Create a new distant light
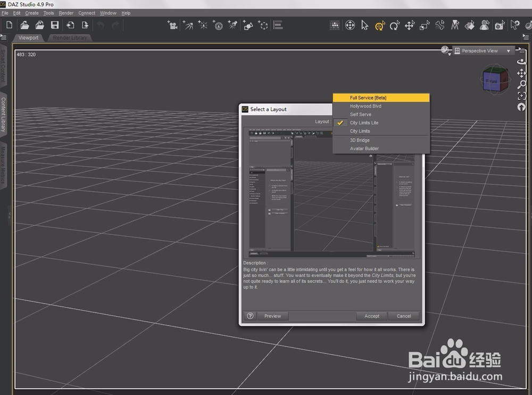This screenshot has height=395, width=532. 188,25
